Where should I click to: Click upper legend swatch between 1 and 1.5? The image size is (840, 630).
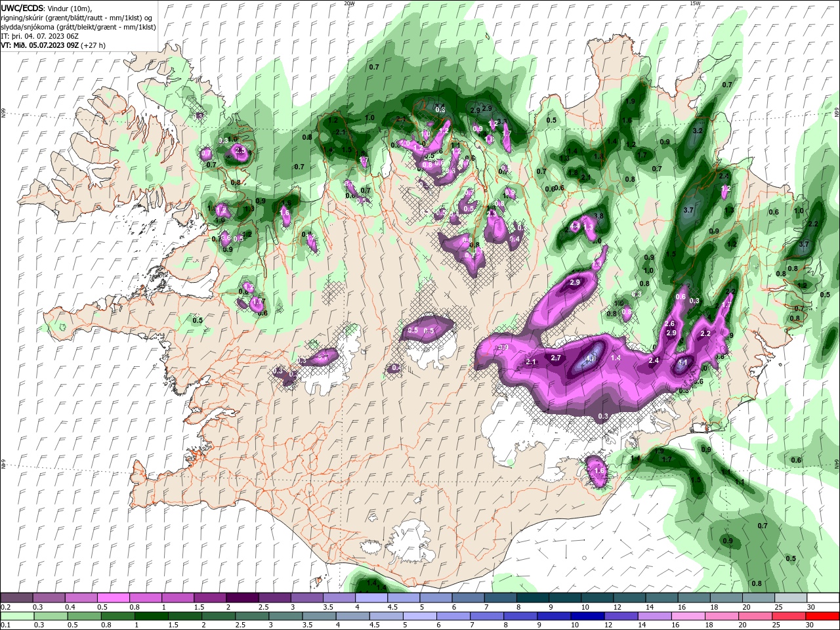tap(178, 598)
